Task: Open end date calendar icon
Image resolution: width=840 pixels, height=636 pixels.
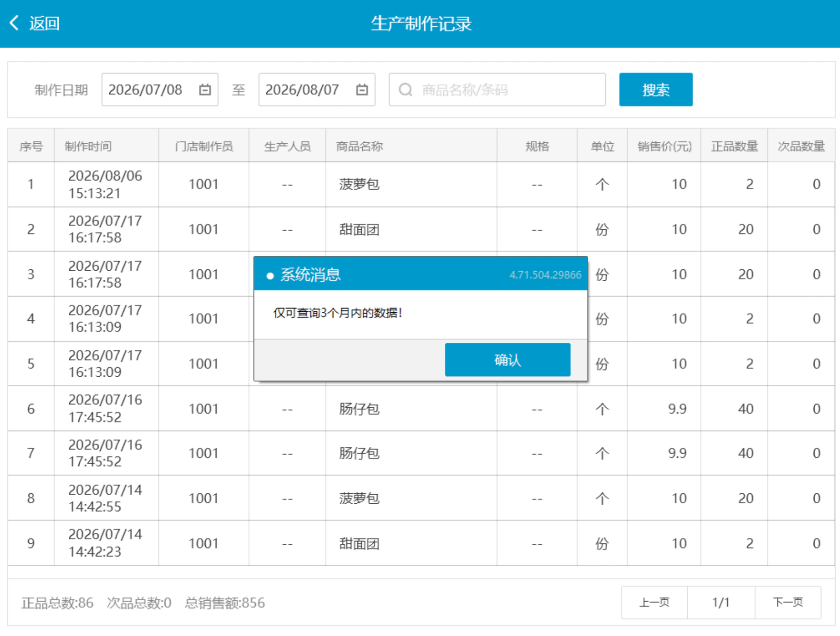Action: [362, 89]
